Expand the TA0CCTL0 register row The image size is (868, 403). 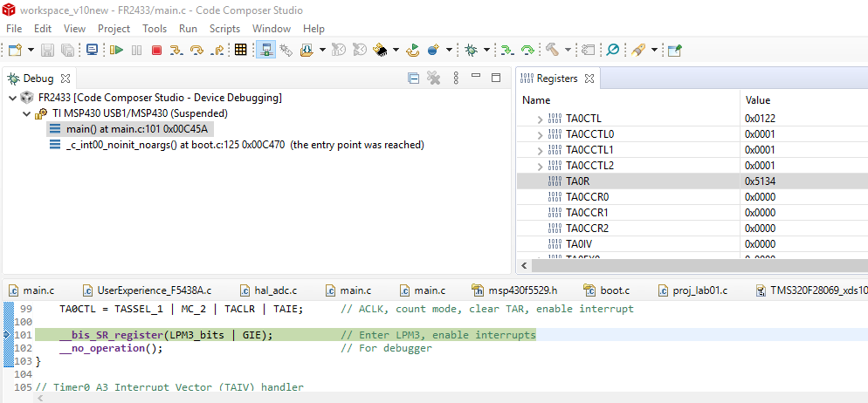click(x=541, y=134)
